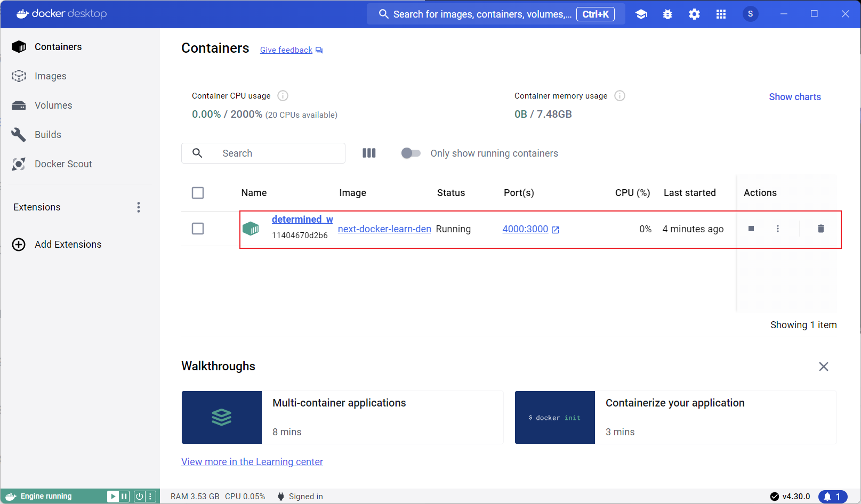Open the apps grid menu in header
This screenshot has width=861, height=504.
721,14
